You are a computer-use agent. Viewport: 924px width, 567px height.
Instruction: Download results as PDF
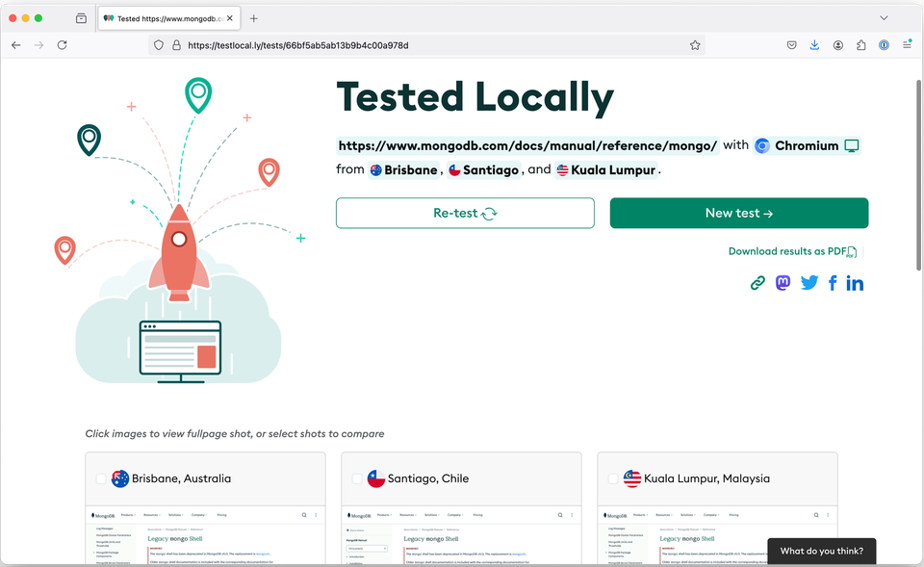(792, 251)
